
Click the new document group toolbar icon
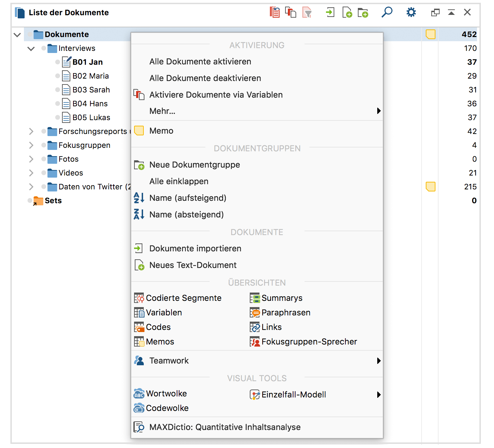coord(363,13)
